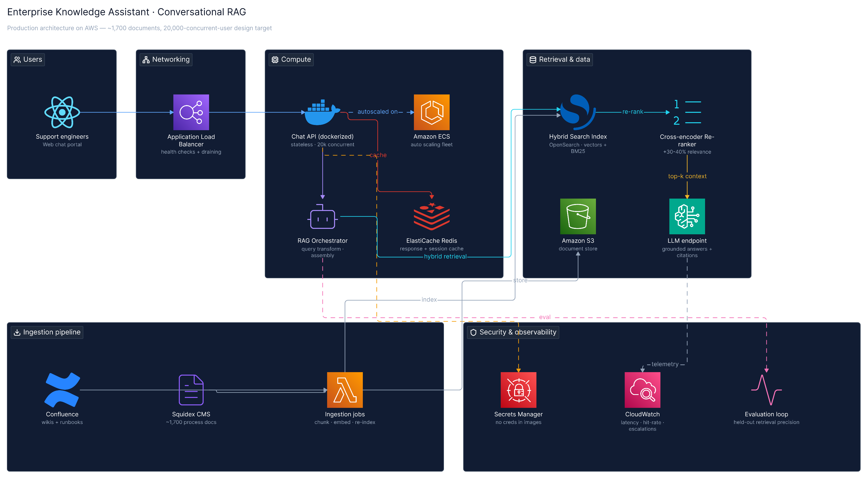Click the 're-rank' edge label
The width and height of the screenshot is (868, 479).
tap(632, 112)
